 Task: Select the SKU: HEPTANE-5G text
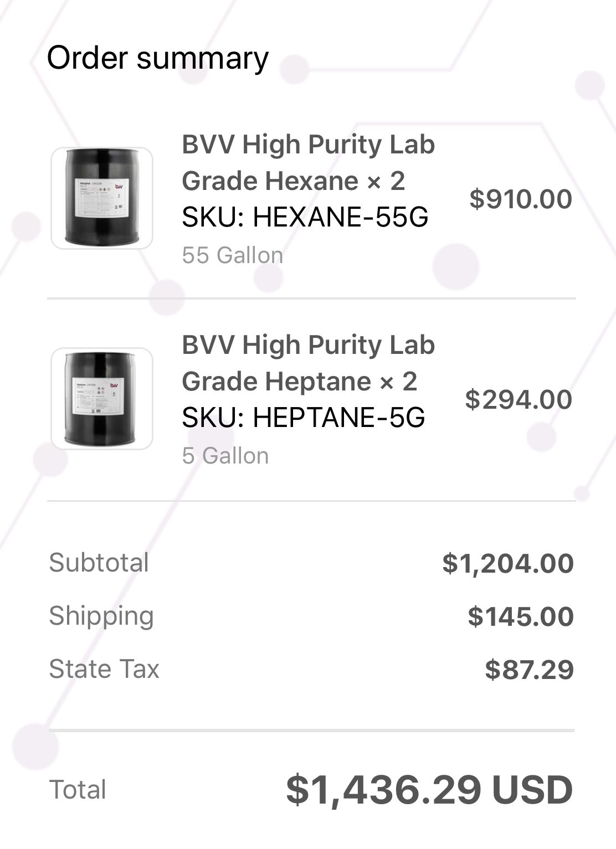[303, 418]
